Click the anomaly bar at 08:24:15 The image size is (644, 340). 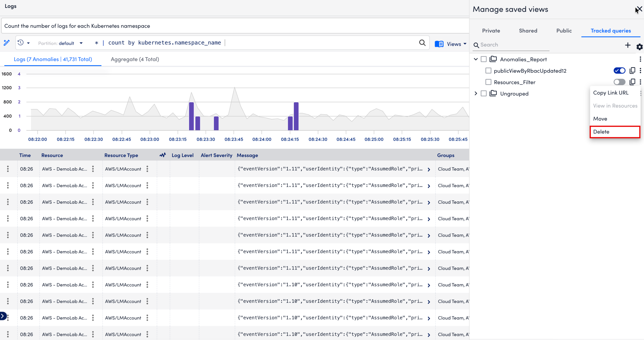(290, 123)
